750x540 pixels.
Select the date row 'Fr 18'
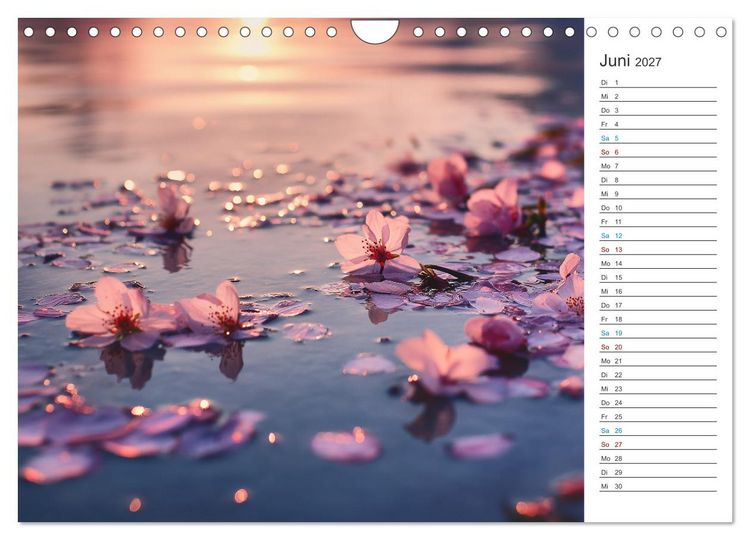pyautogui.click(x=658, y=319)
